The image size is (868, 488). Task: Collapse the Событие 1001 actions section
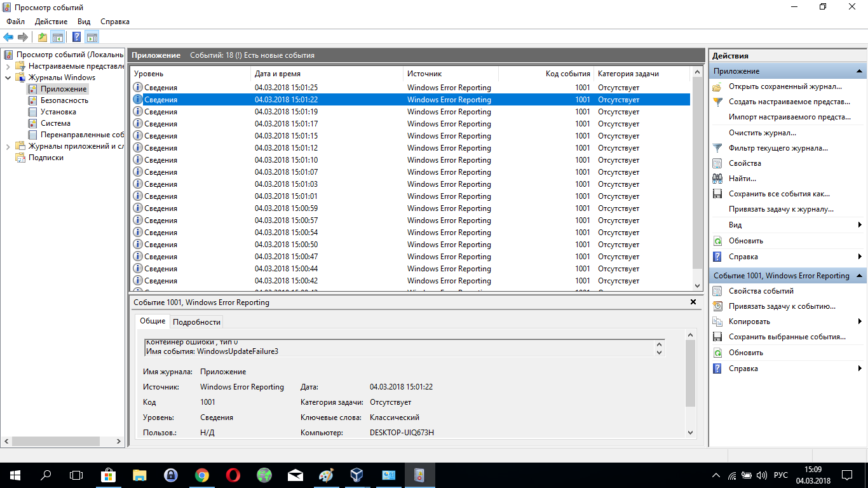tap(859, 276)
